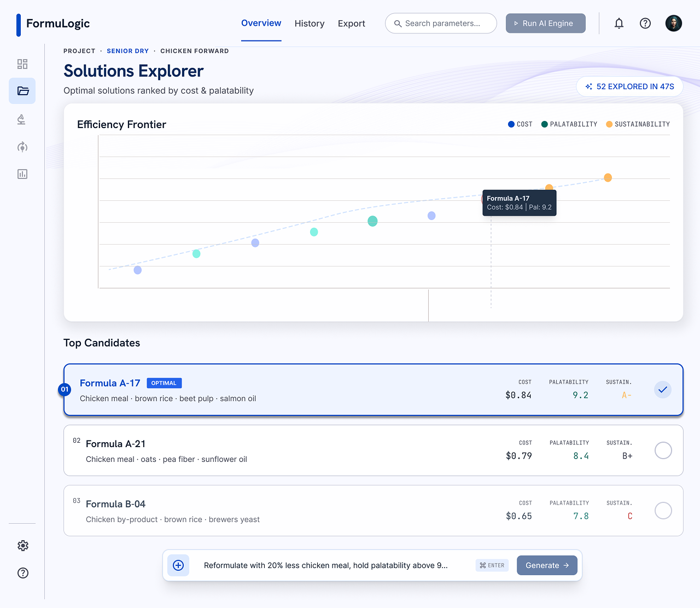Click the OPTIMAL badge
The height and width of the screenshot is (608, 700).
[x=164, y=383]
